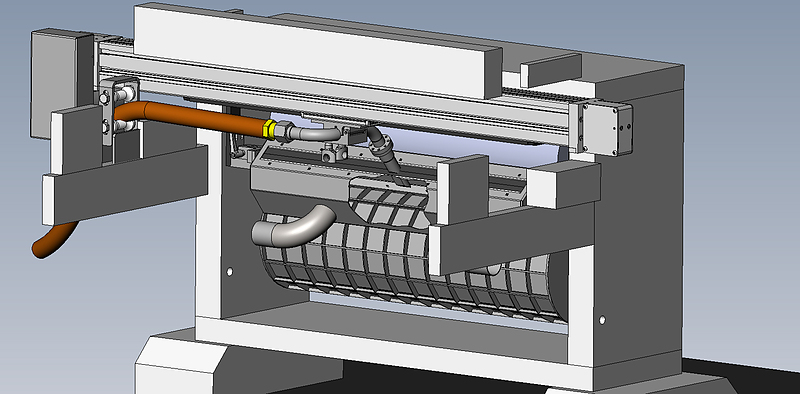
Task: Select the angled flanged nozzle
Action: [385, 151]
